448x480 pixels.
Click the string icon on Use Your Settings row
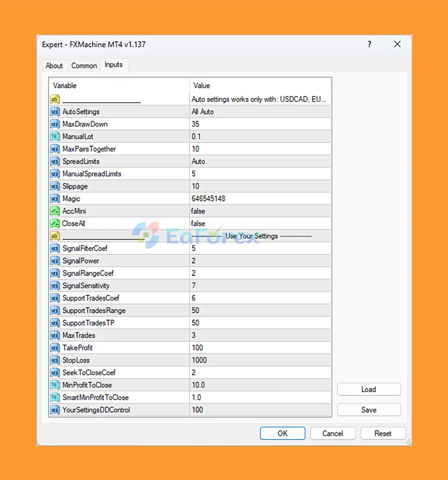pos(55,236)
